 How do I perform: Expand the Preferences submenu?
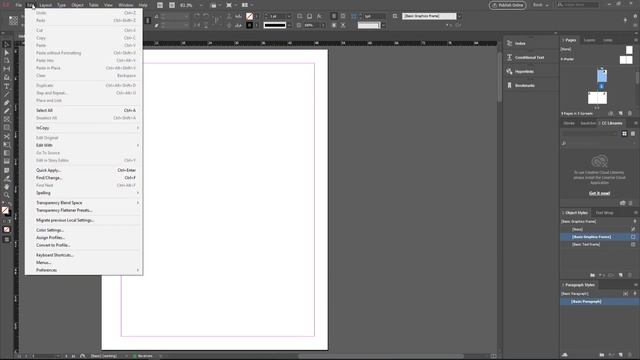click(84, 270)
